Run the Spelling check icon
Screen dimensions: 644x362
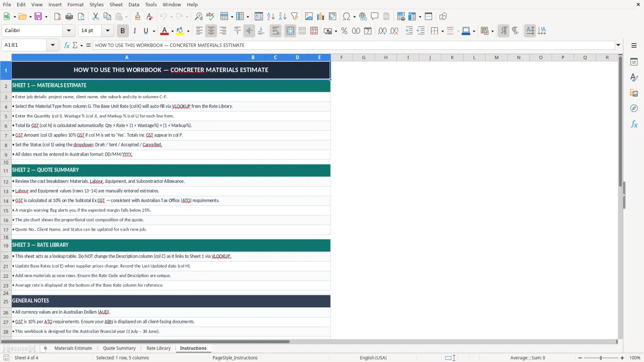210,17
